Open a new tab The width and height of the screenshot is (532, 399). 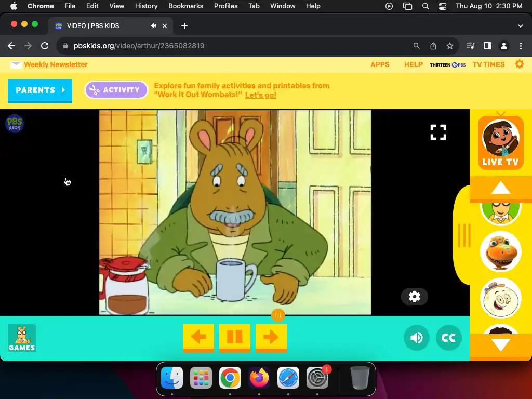click(184, 26)
